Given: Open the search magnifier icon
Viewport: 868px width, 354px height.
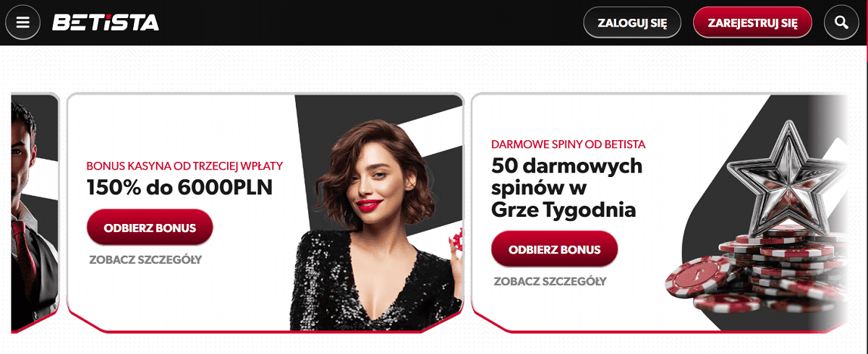Looking at the screenshot, I should click(x=841, y=22).
